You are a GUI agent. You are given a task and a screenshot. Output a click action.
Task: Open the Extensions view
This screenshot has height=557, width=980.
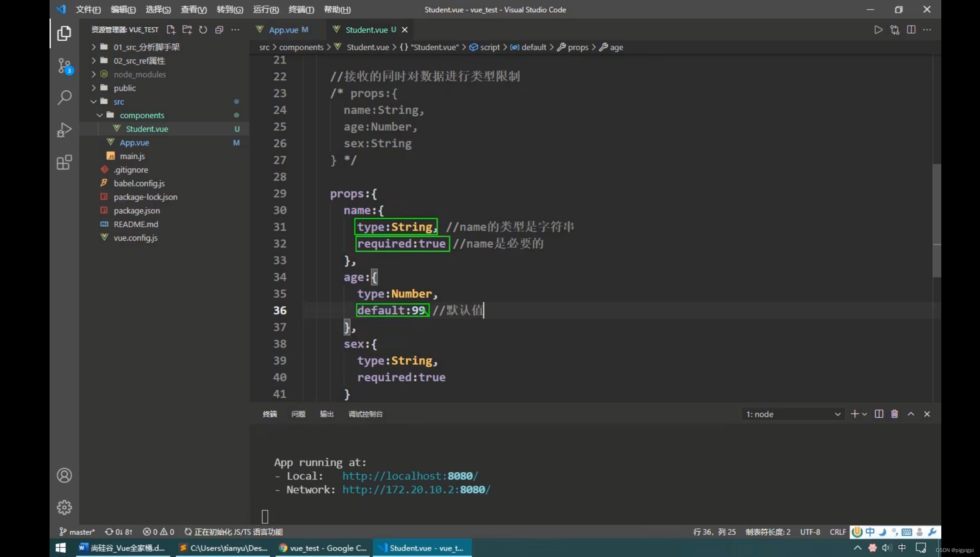(64, 162)
